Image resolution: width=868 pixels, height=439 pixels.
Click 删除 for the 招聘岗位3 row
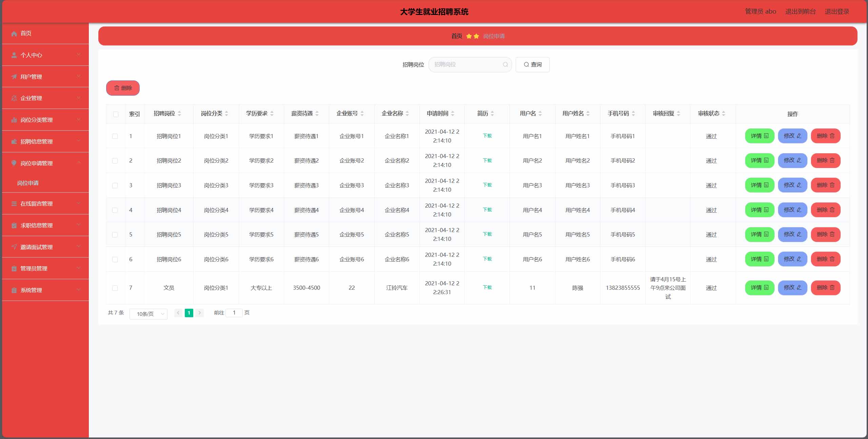[x=825, y=185]
